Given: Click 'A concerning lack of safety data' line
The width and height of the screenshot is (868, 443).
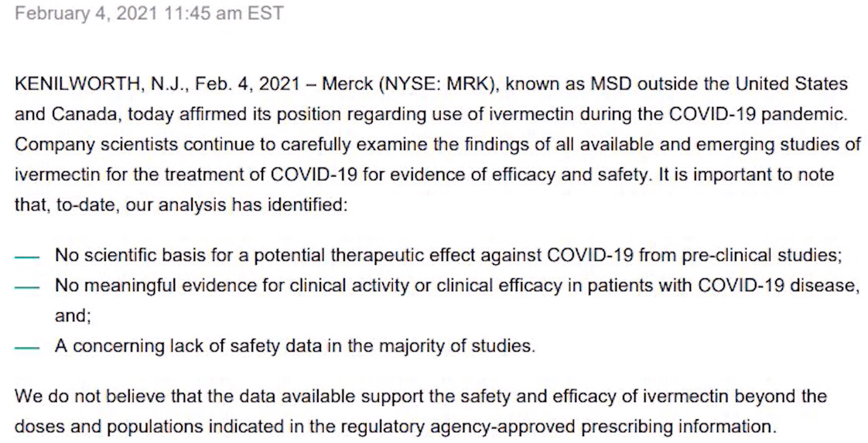Looking at the screenshot, I should pos(295,346).
